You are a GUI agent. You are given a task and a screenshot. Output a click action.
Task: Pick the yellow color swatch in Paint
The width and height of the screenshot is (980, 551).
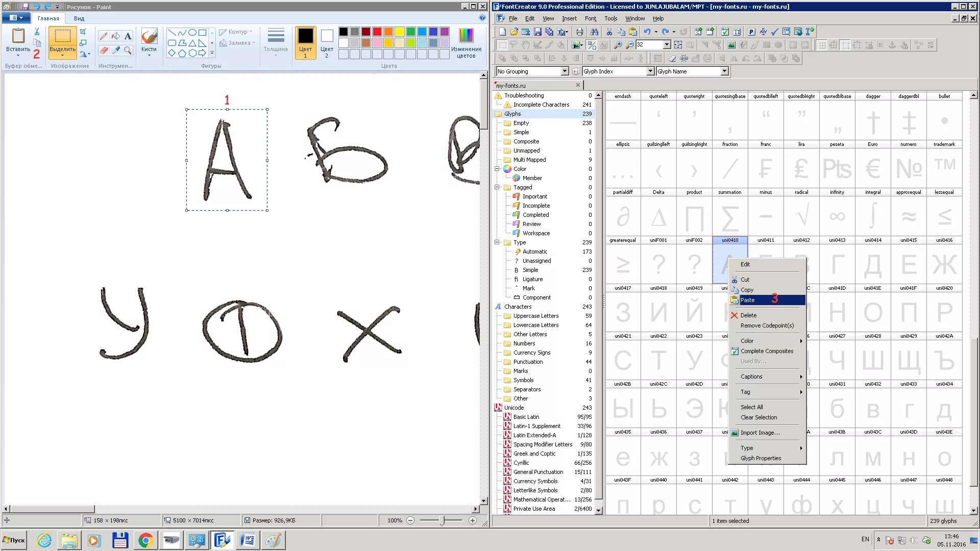(400, 32)
